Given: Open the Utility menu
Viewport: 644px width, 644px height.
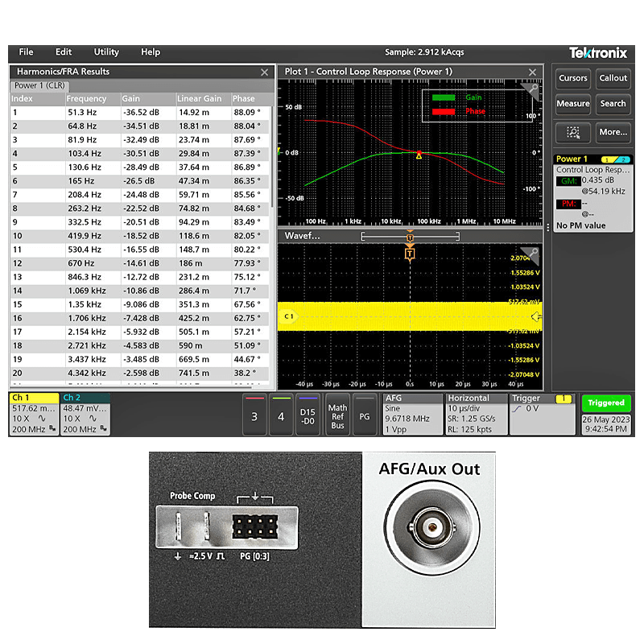Looking at the screenshot, I should [x=106, y=52].
